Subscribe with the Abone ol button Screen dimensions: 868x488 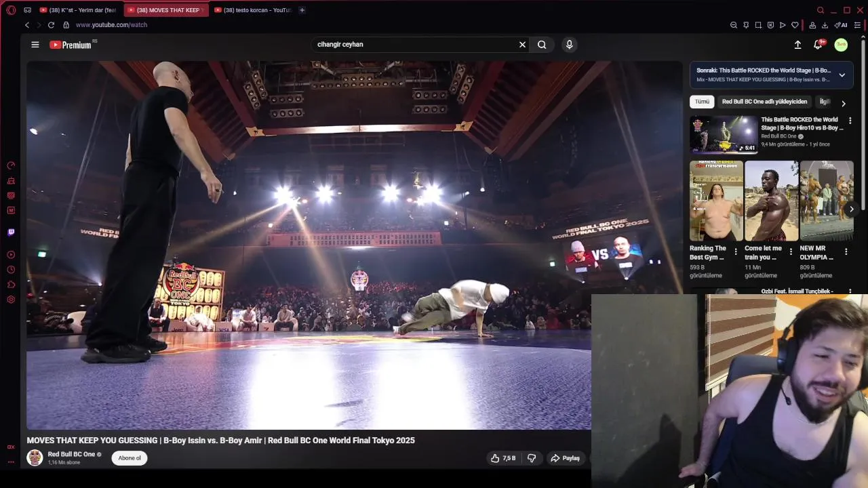click(130, 458)
